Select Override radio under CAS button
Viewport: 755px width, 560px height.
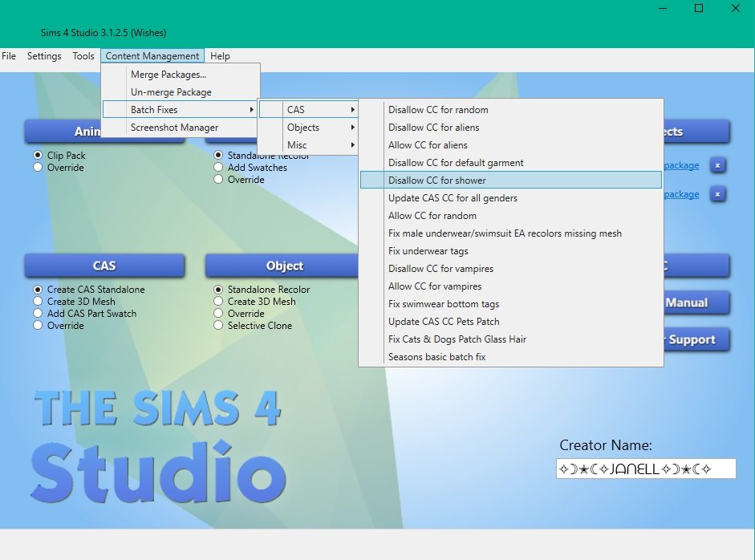click(38, 326)
